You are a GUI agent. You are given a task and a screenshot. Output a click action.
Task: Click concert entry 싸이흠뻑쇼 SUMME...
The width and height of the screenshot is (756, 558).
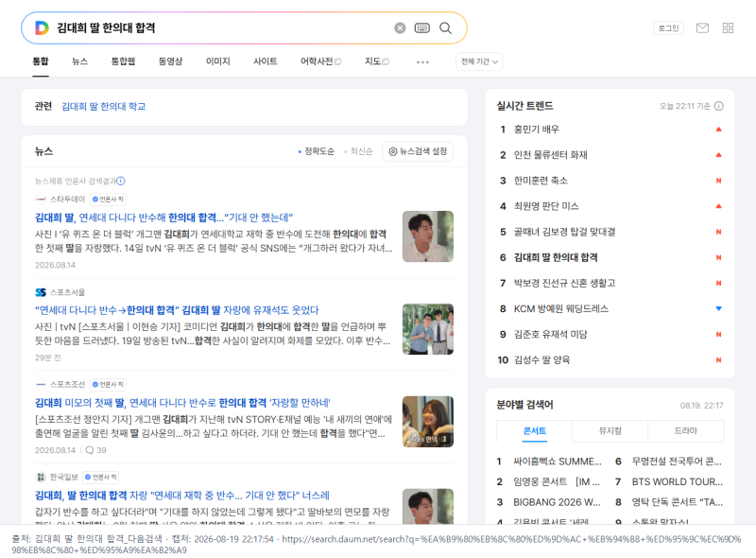click(x=558, y=462)
